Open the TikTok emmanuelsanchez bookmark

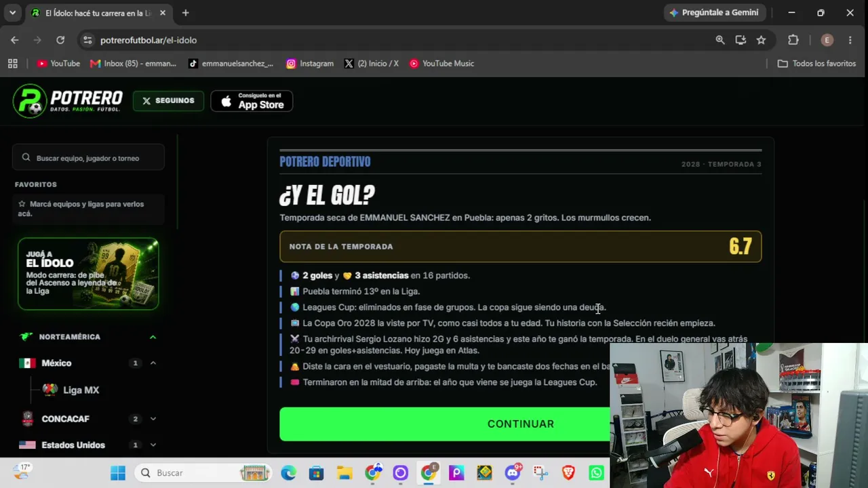231,64
